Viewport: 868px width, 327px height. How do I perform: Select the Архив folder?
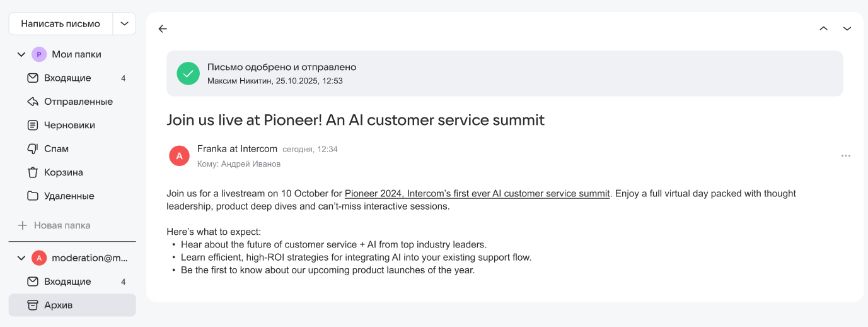coord(59,305)
